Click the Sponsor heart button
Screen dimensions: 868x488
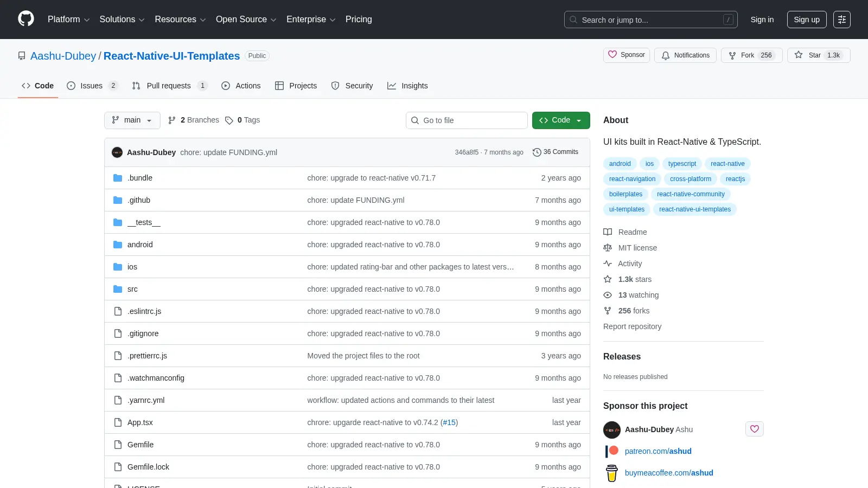[x=627, y=55]
